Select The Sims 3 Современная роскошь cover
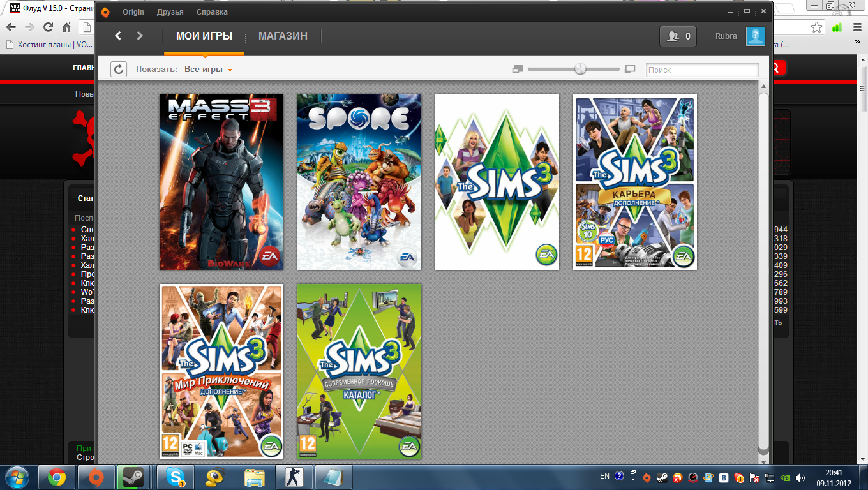 point(359,371)
